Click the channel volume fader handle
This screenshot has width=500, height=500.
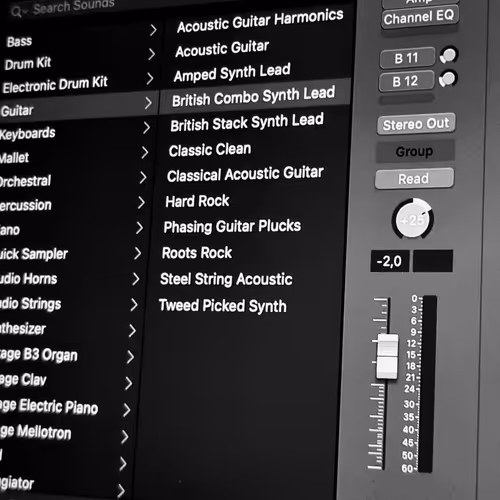pyautogui.click(x=387, y=356)
